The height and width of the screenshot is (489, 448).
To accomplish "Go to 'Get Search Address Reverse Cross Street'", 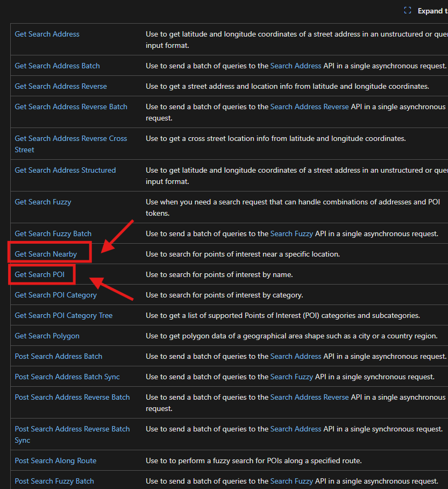I will click(x=71, y=144).
